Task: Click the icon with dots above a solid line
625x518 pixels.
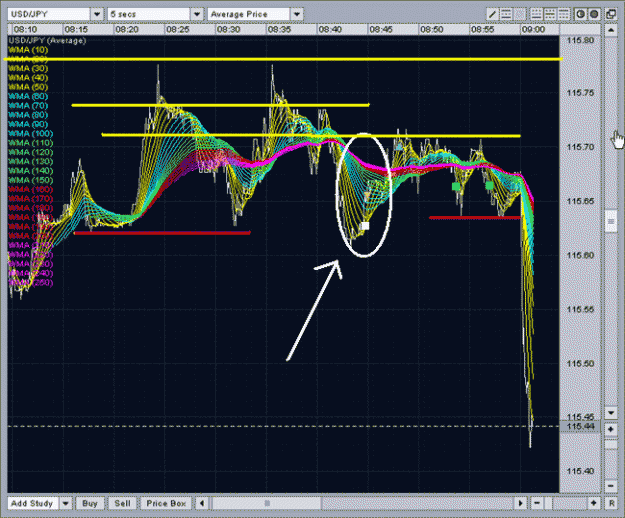Action: click(536, 14)
